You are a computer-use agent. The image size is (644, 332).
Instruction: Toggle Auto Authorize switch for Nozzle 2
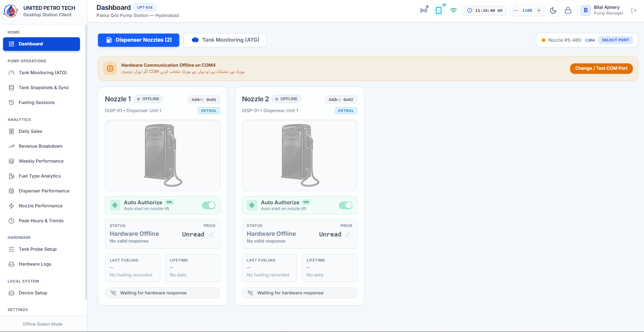pyautogui.click(x=346, y=205)
